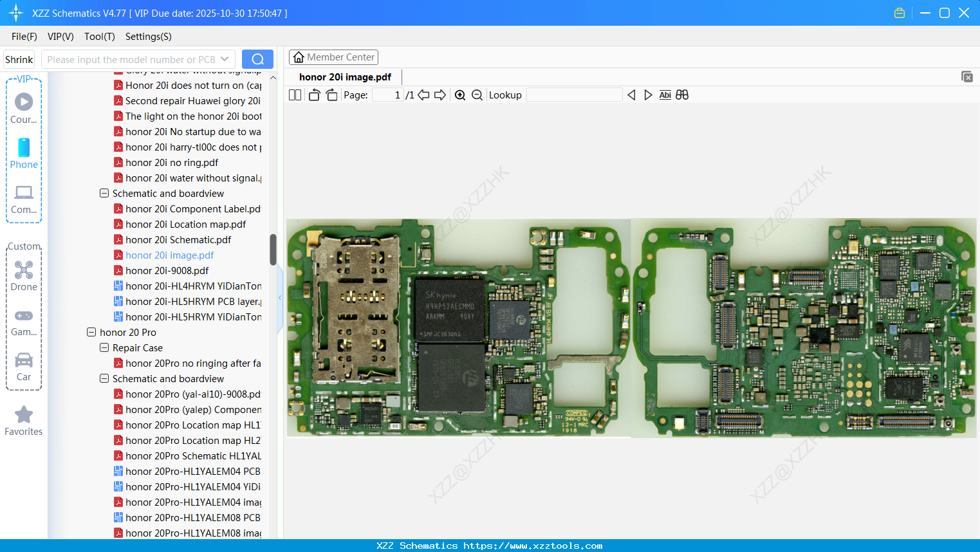This screenshot has width=980, height=552.
Task: Collapse the honor 20 Pro node
Action: [x=91, y=332]
